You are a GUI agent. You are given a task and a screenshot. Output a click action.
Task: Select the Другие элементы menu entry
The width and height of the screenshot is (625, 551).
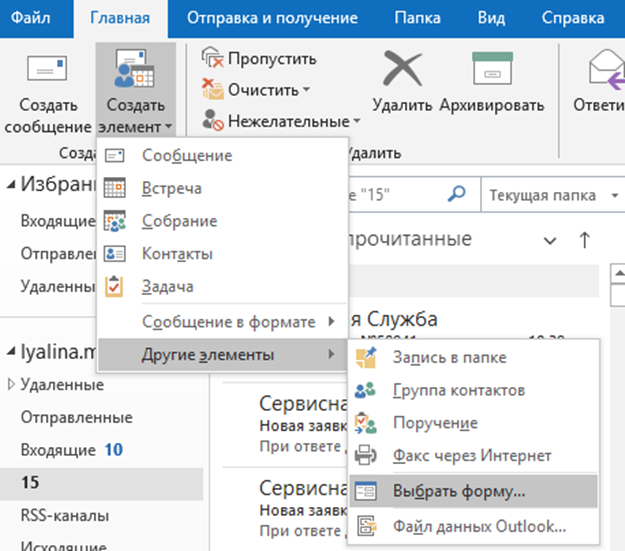click(223, 354)
